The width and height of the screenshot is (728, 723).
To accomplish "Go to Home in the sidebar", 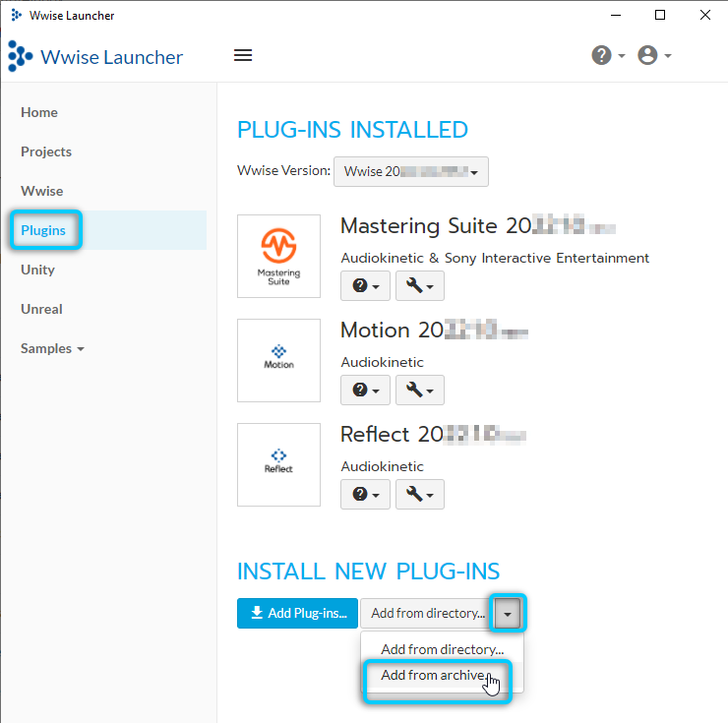I will [x=39, y=112].
